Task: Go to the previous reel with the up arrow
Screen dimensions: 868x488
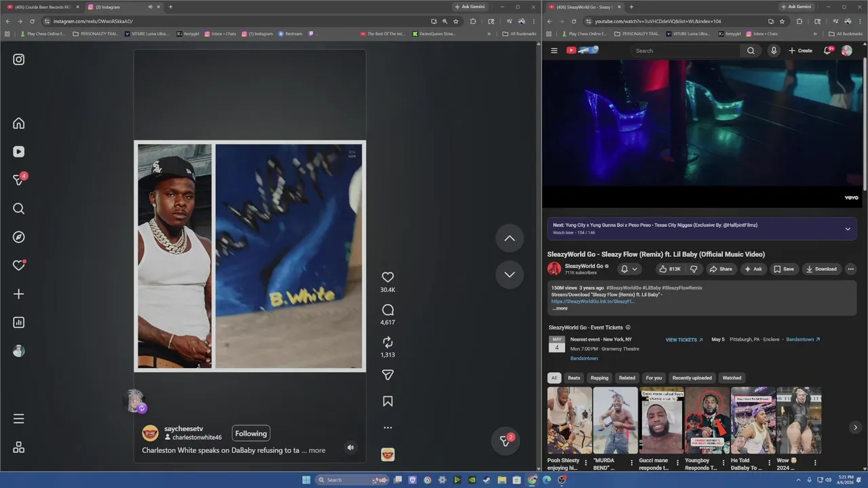Action: pyautogui.click(x=510, y=239)
